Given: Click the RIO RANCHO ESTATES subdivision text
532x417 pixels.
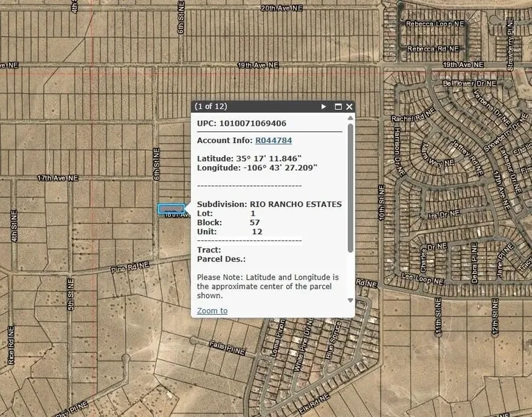Looking at the screenshot, I should (x=295, y=204).
